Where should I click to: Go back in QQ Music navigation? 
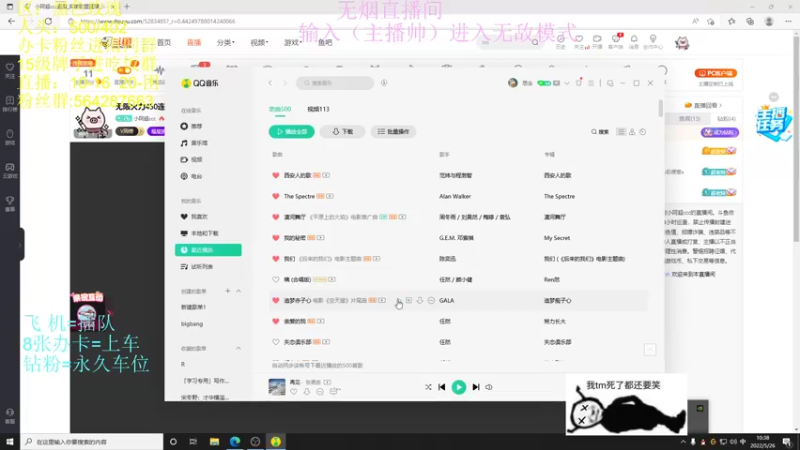[x=270, y=83]
